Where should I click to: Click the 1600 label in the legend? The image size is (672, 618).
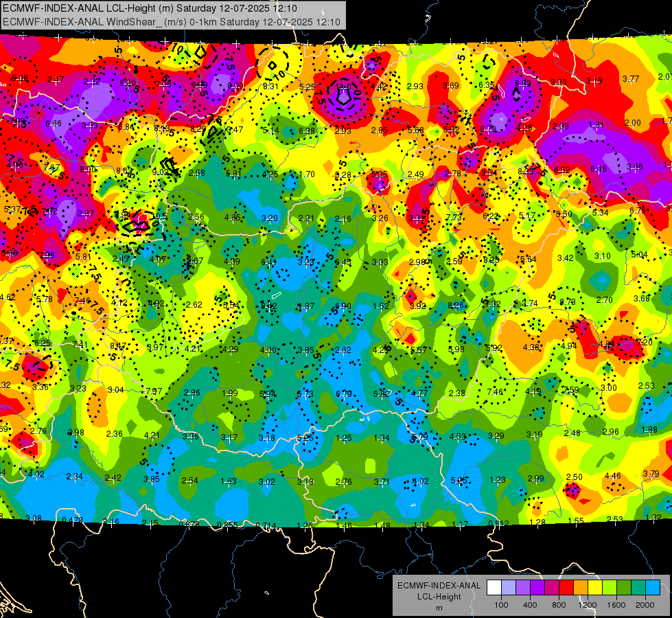point(616,605)
